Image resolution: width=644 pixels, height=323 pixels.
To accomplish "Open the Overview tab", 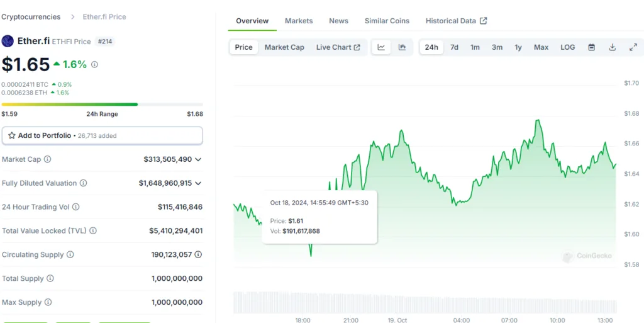I will (252, 21).
